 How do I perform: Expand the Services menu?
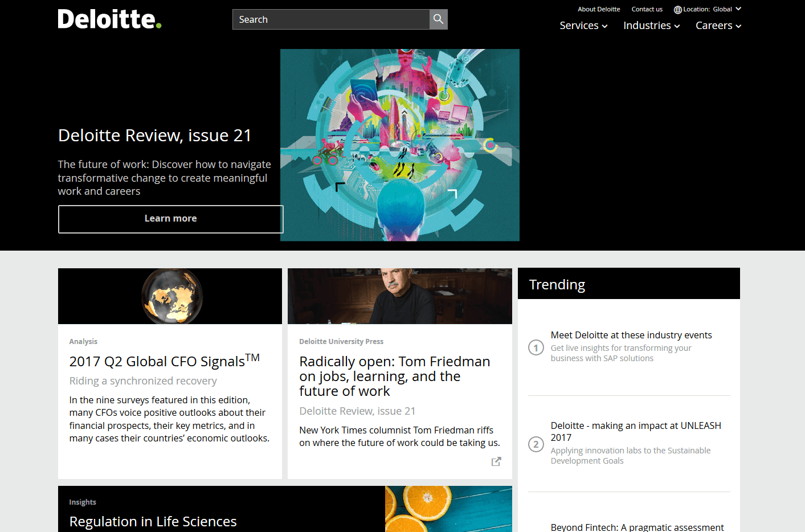[x=583, y=26]
